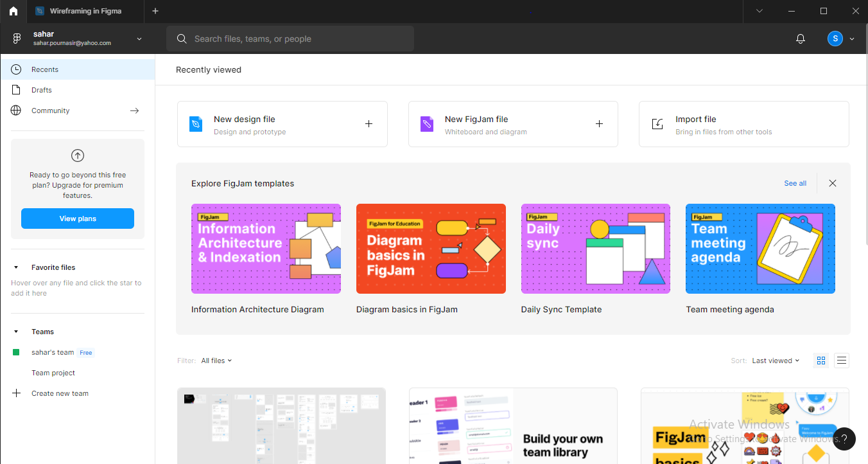Collapse the Favorite files section

click(x=16, y=267)
